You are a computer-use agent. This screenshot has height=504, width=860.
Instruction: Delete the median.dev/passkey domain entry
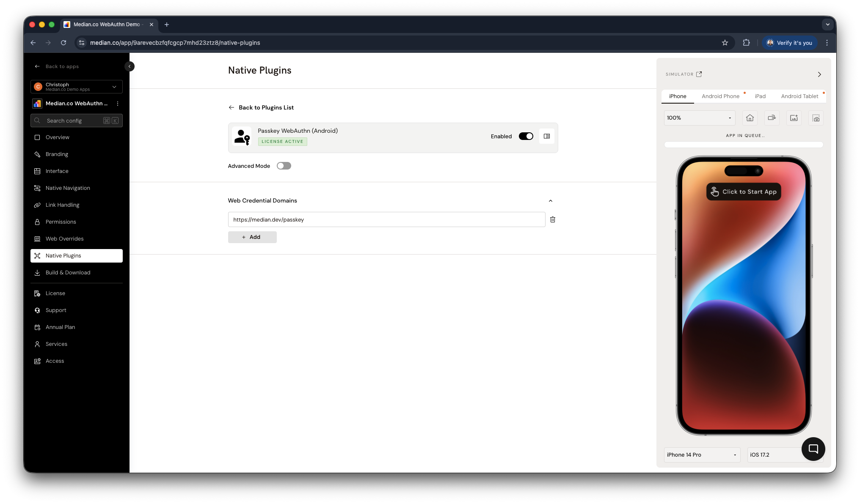tap(552, 219)
